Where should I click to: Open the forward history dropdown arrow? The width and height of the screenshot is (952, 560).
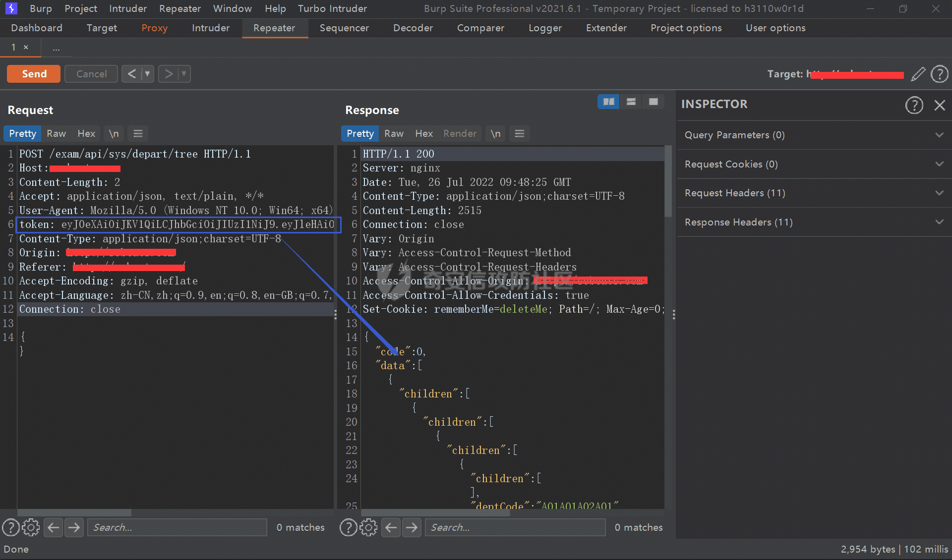click(x=184, y=74)
